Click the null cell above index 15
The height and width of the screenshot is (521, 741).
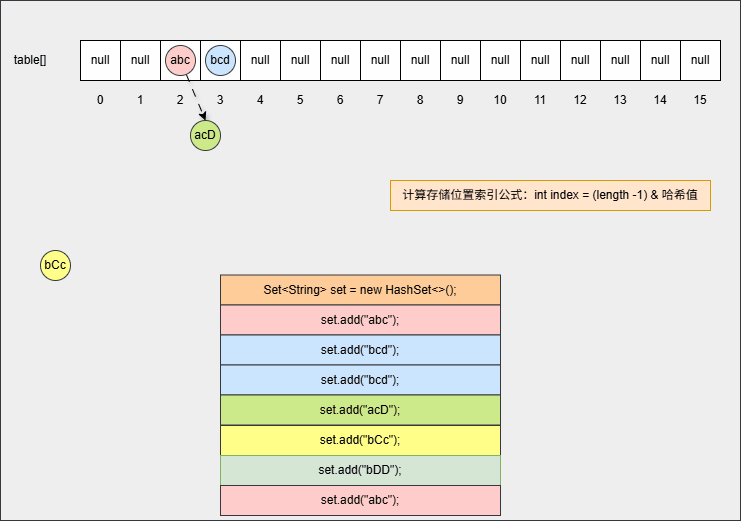700,60
